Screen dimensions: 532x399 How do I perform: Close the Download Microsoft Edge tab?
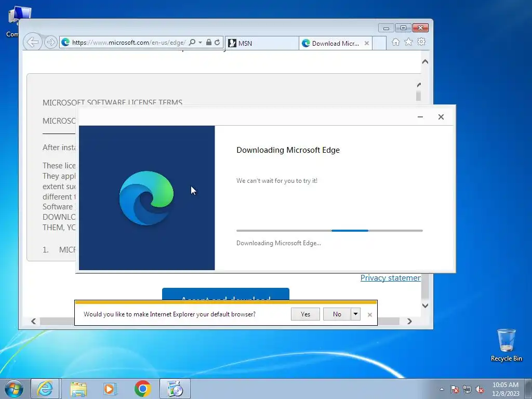(366, 43)
